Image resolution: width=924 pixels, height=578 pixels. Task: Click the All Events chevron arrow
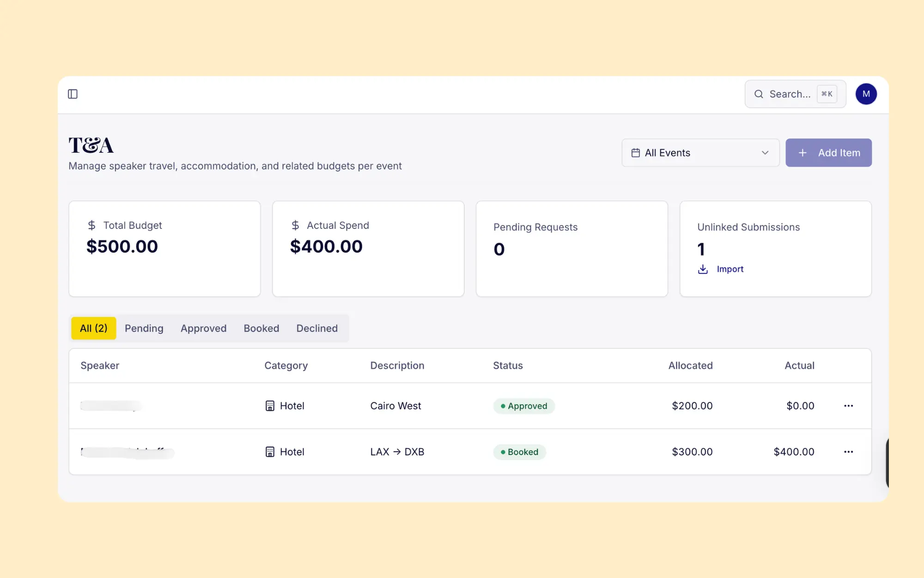point(765,153)
